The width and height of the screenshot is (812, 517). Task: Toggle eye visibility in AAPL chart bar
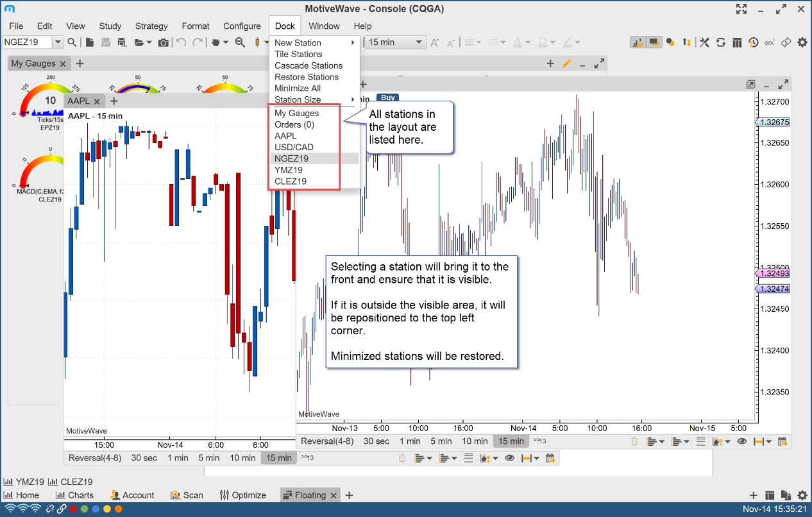click(x=509, y=458)
